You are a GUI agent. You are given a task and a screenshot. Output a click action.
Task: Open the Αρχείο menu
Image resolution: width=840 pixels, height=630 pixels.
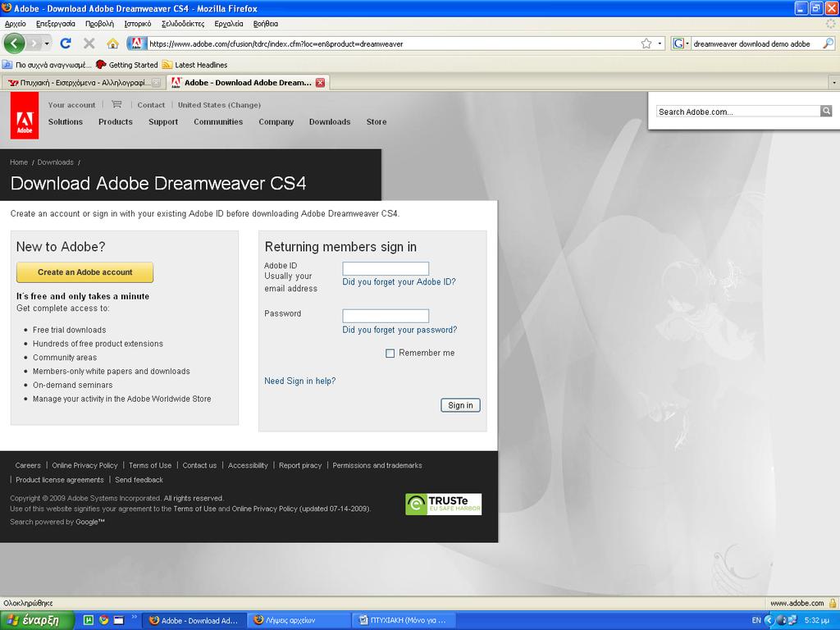point(15,24)
